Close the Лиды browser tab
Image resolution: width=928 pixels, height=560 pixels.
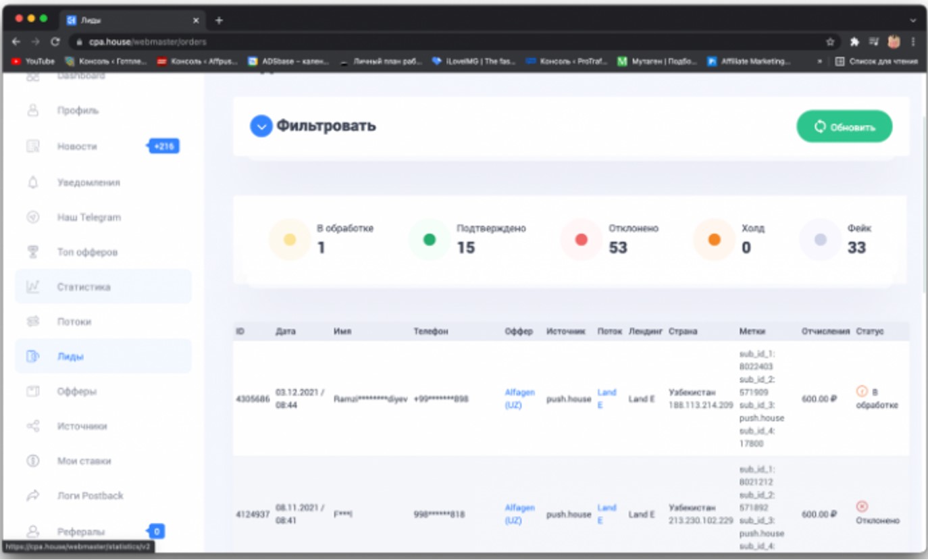pos(196,20)
